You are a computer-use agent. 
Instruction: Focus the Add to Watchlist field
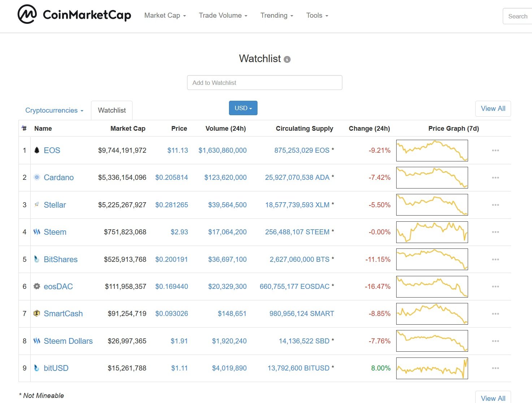tap(265, 83)
